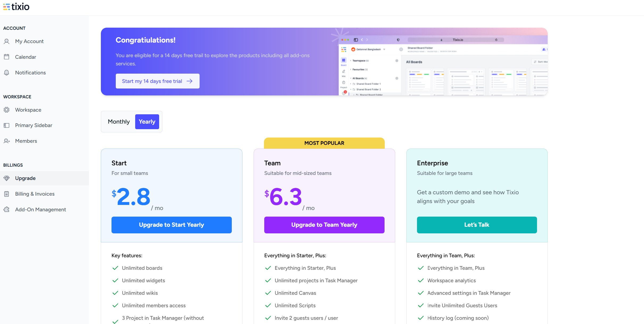Click the MOST POPULAR badge

pyautogui.click(x=324, y=143)
